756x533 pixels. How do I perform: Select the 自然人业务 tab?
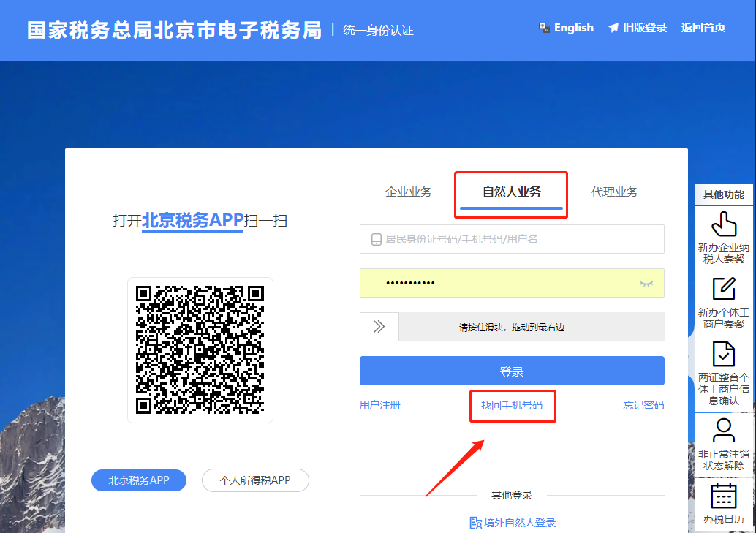pos(512,192)
